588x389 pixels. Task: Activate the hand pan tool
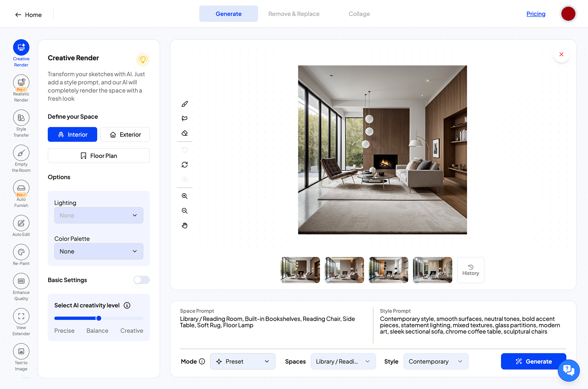[184, 225]
